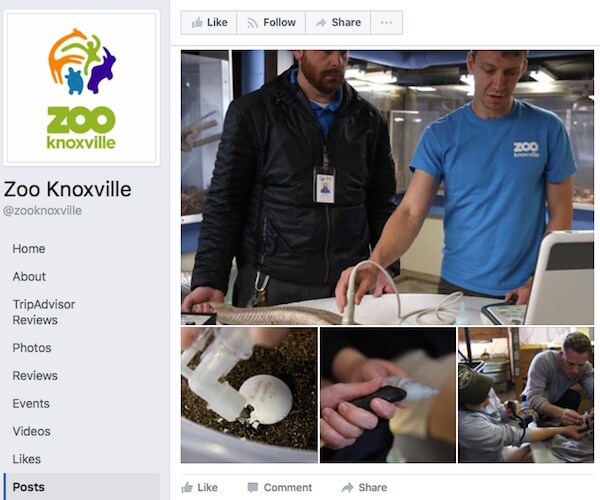The height and width of the screenshot is (500, 600).
Task: Select Photos in the page sidebar
Action: pyautogui.click(x=32, y=348)
